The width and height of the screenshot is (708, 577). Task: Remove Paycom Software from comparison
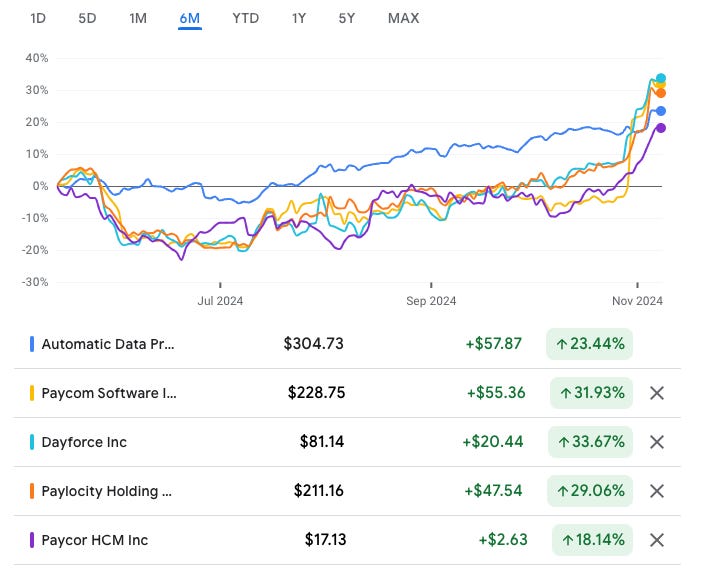point(657,393)
